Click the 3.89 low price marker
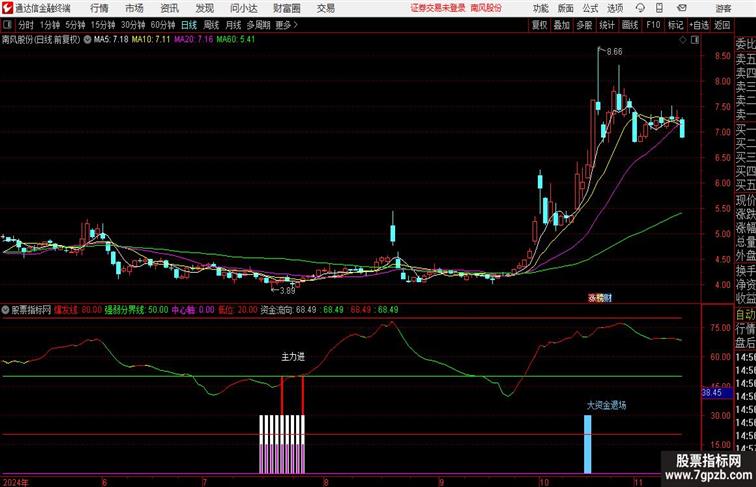Screen dimensions: 756x487 (287, 290)
